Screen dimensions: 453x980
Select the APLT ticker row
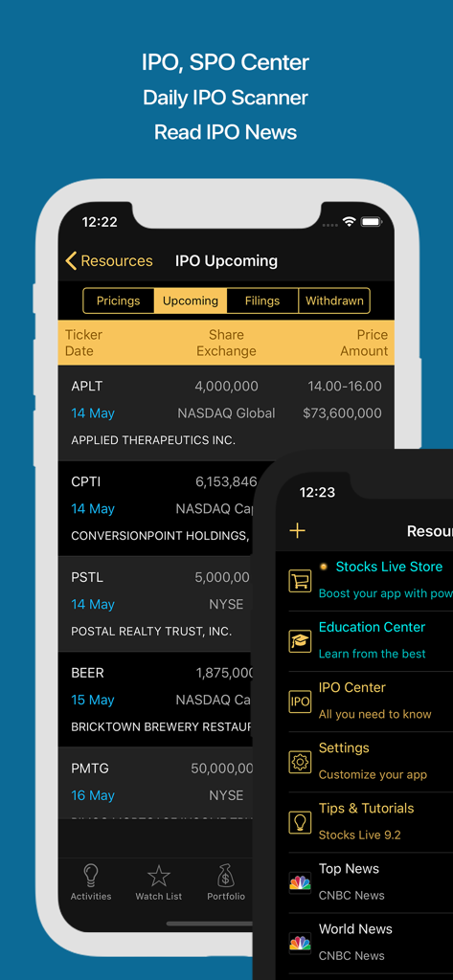(226, 413)
